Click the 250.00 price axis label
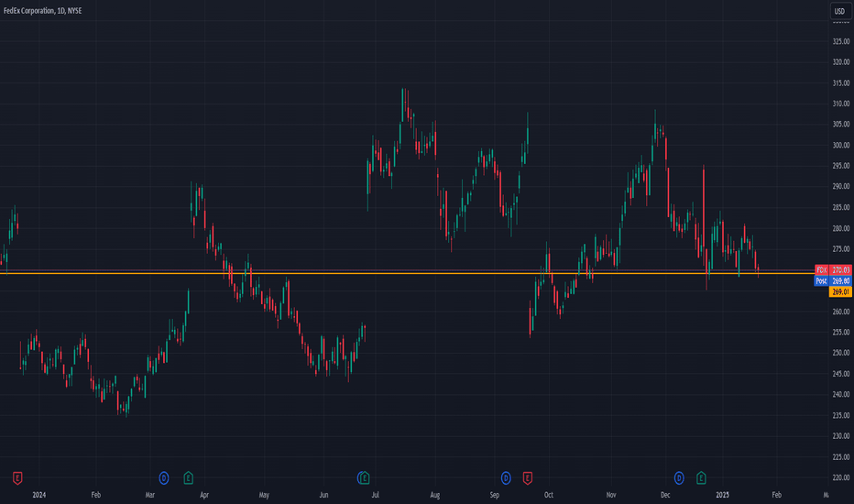 click(x=841, y=353)
